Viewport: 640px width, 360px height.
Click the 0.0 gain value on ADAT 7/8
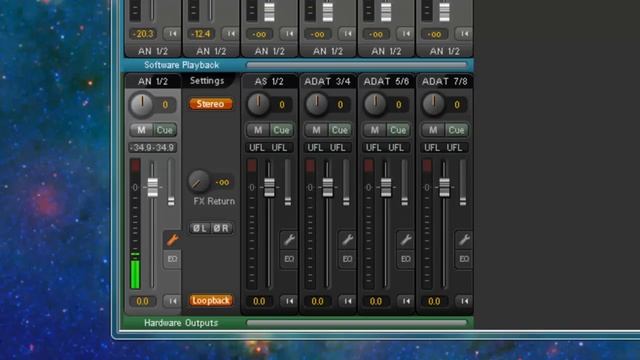click(434, 301)
